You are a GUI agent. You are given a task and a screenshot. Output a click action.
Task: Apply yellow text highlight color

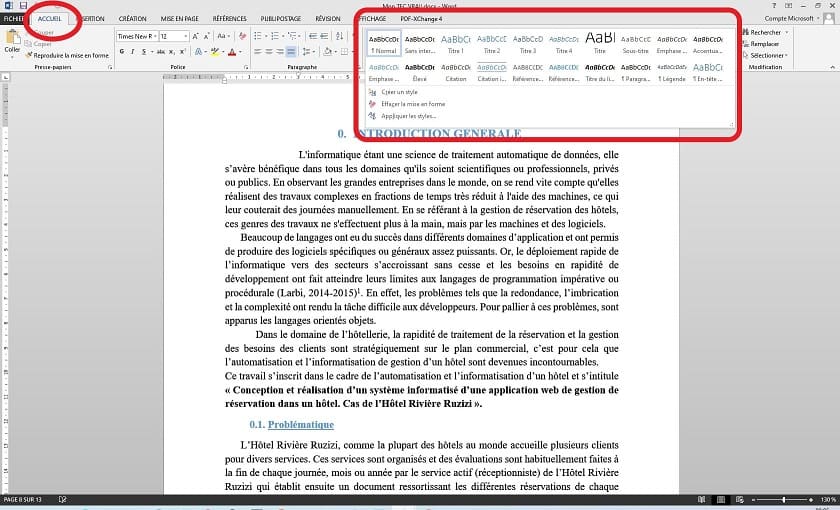pyautogui.click(x=215, y=51)
